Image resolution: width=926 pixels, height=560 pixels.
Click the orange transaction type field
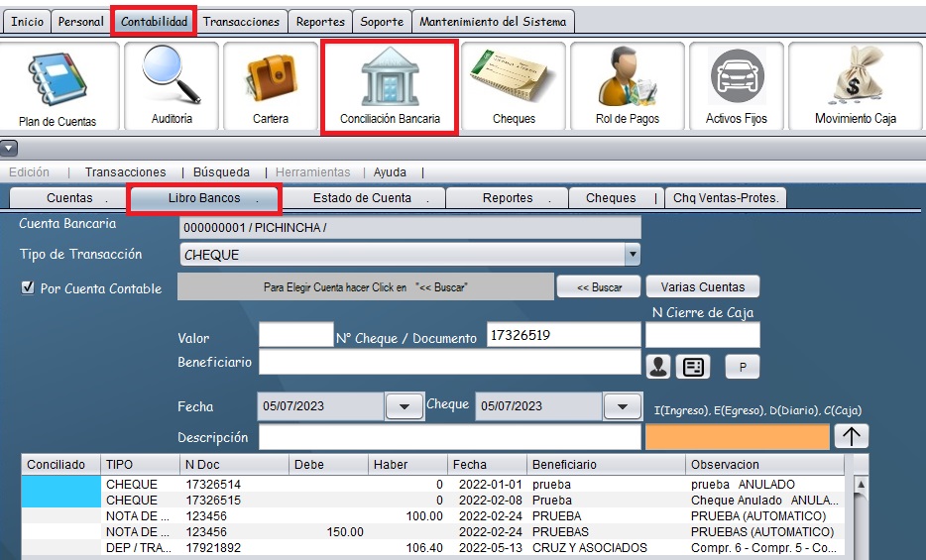(737, 437)
